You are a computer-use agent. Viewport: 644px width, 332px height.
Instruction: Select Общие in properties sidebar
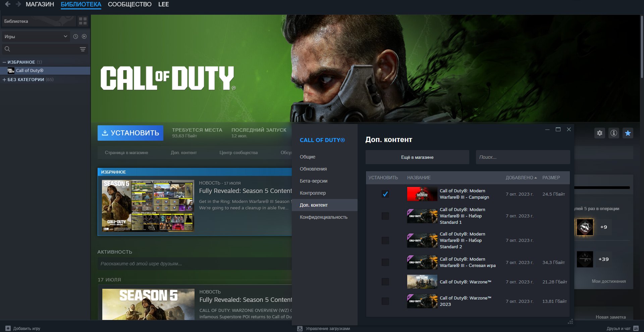pos(325,157)
